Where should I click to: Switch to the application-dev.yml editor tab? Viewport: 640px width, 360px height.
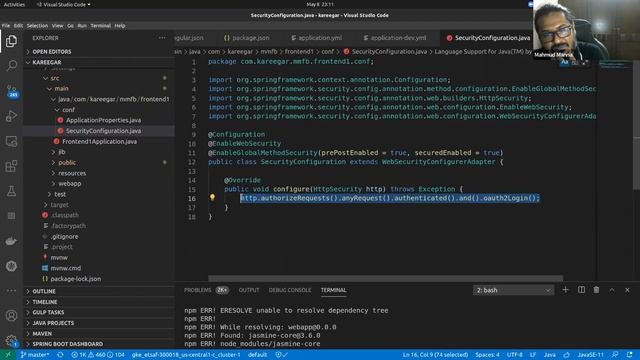tap(394, 38)
